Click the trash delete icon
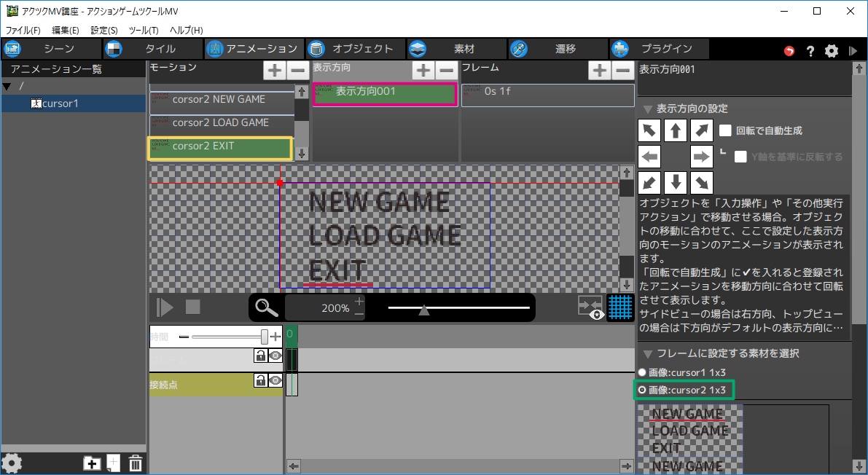868x475 pixels. click(136, 463)
